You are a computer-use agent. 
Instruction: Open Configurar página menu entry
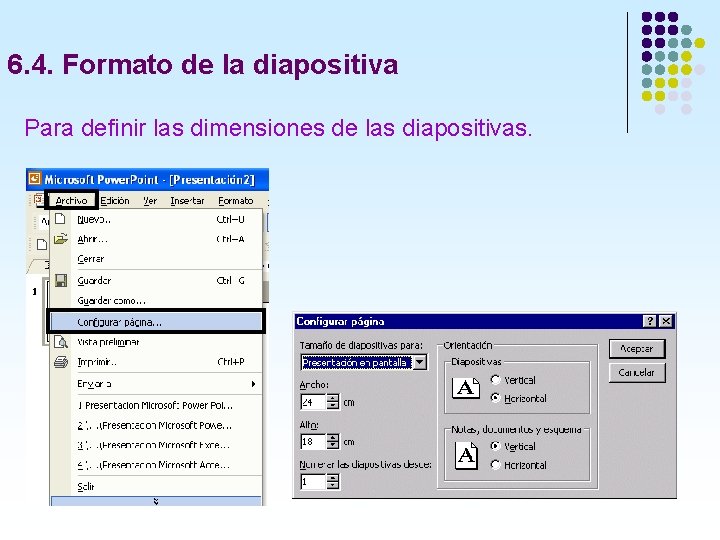(156, 322)
